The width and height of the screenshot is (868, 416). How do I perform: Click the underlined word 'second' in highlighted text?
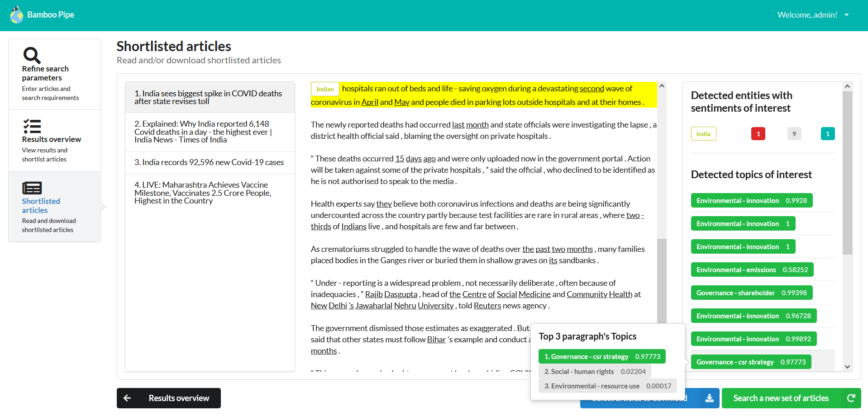[x=591, y=89]
